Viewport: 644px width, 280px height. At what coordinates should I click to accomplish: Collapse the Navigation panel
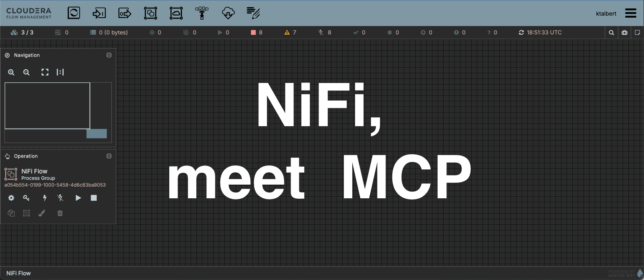[109, 55]
